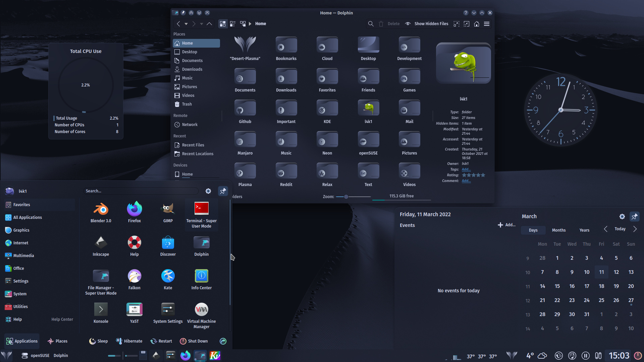Image resolution: width=644 pixels, height=362 pixels.
Task: Toggle pin on application launcher
Action: (x=223, y=191)
